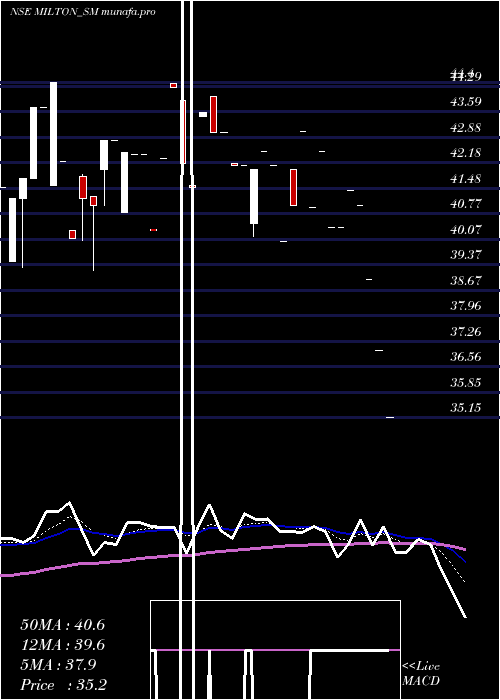Click the 42.18 price axis label

coord(466,153)
